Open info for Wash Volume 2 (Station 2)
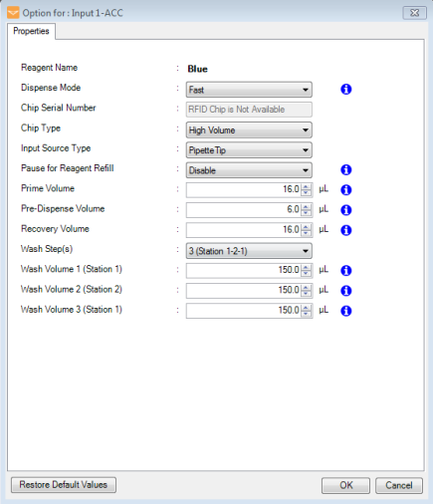The image size is (433, 504). (x=346, y=291)
